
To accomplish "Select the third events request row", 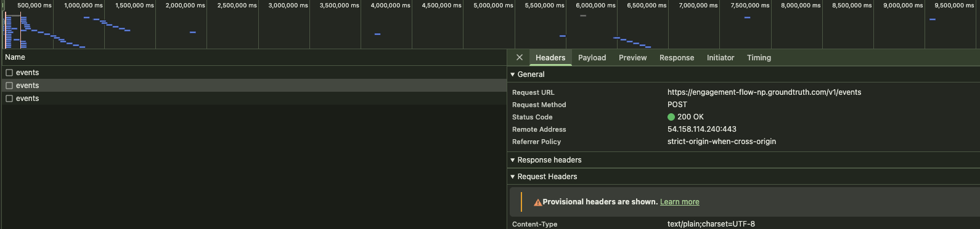I will [x=254, y=98].
